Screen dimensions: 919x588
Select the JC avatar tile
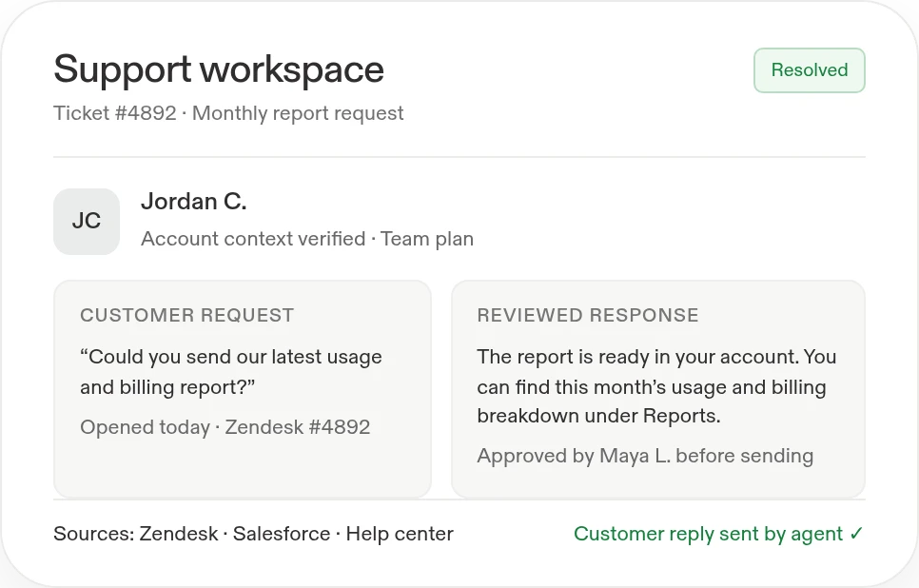(x=87, y=222)
